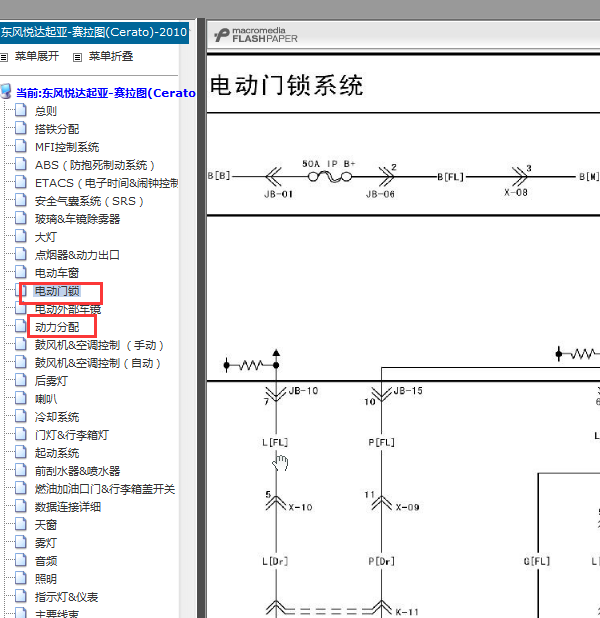Select 指示灯&仪表 item
The height and width of the screenshot is (618, 600).
pos(66,597)
